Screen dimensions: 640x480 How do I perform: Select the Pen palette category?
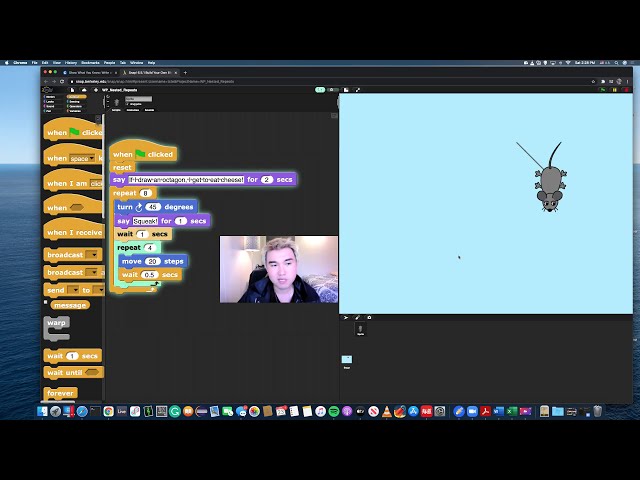pos(54,111)
